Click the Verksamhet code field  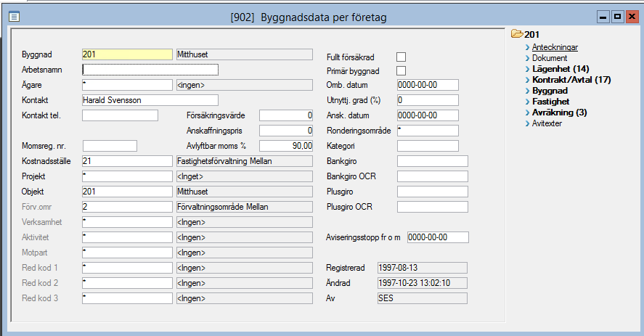(x=127, y=222)
